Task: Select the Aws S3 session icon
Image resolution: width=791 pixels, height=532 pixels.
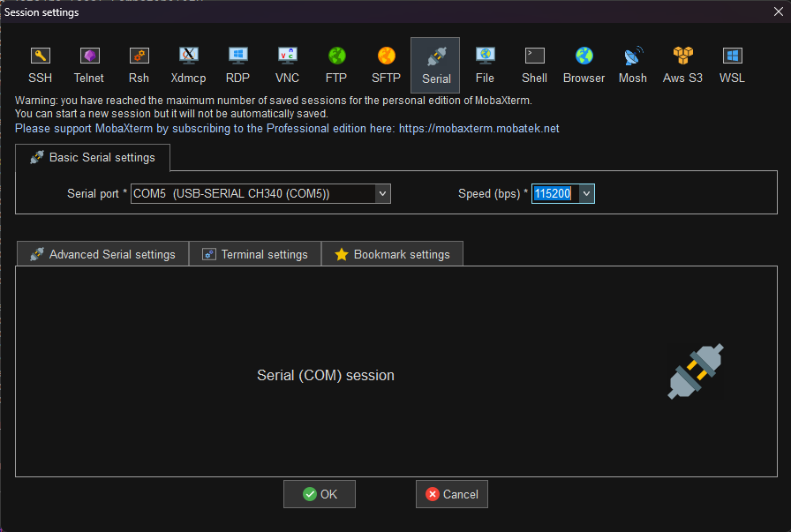Action: (682, 56)
